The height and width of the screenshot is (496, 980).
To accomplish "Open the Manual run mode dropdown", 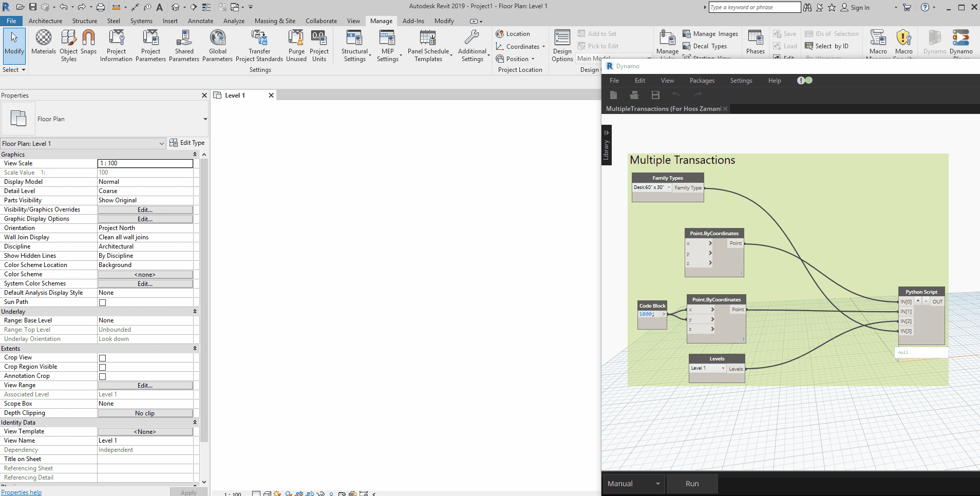I will [633, 484].
